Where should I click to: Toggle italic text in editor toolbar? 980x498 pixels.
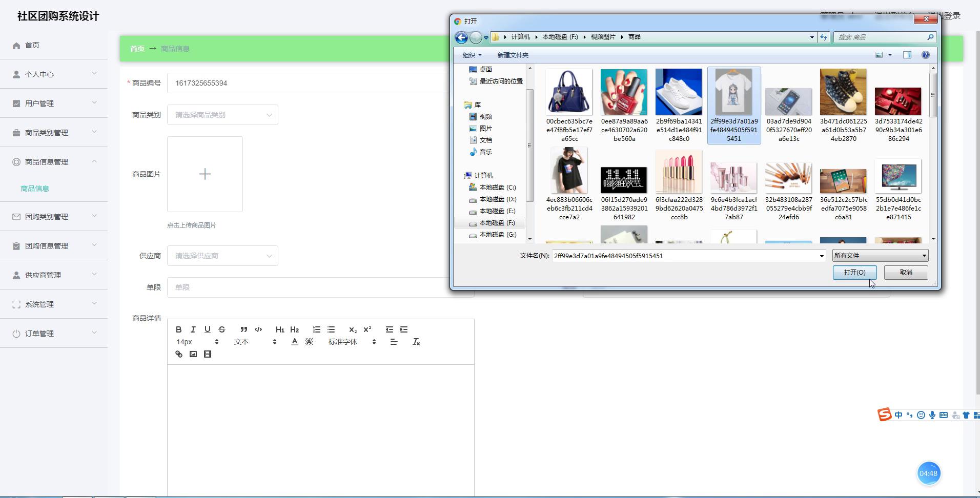[x=193, y=329]
